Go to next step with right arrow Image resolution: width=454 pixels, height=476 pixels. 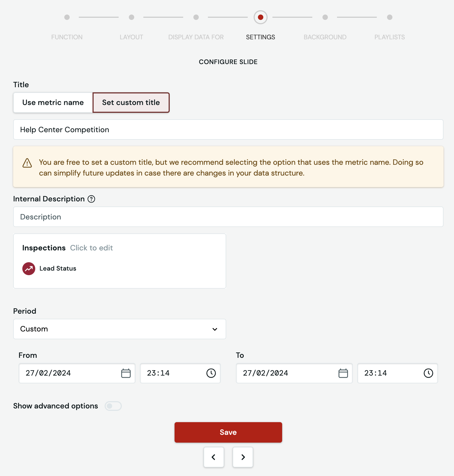coord(243,457)
